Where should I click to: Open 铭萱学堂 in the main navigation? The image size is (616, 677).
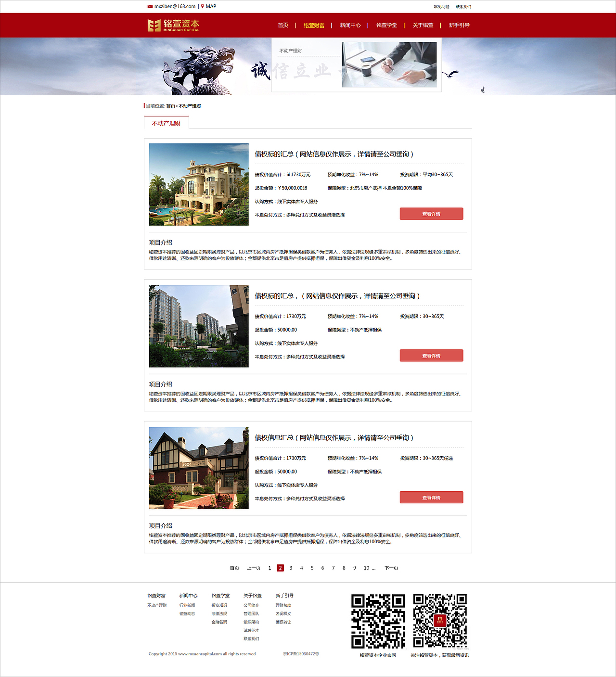click(x=386, y=26)
